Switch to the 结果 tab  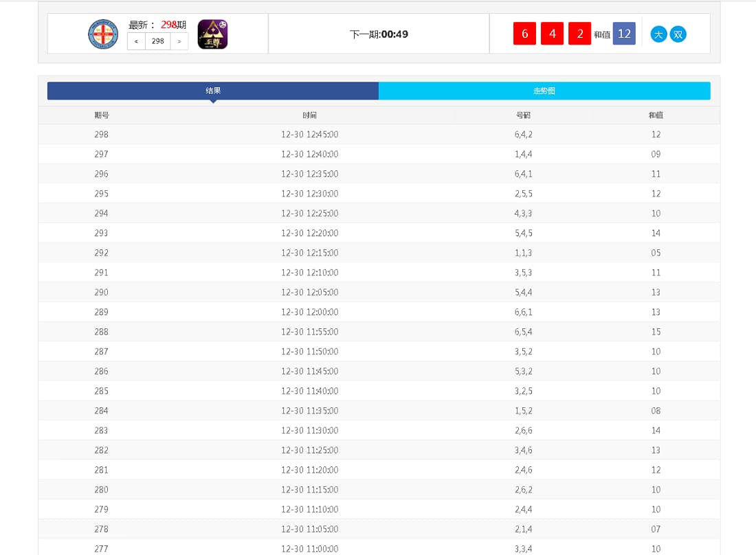(213, 91)
